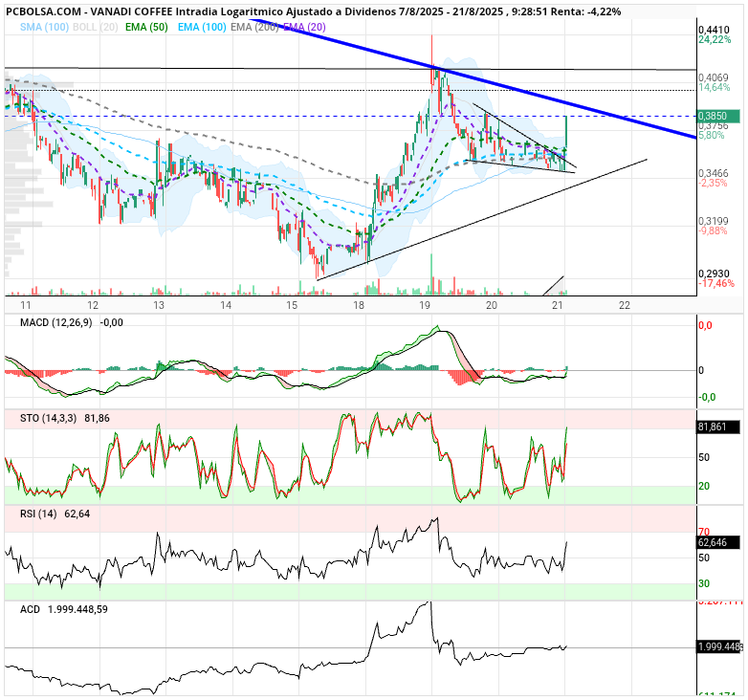Click date 19 on the time axis

click(425, 305)
